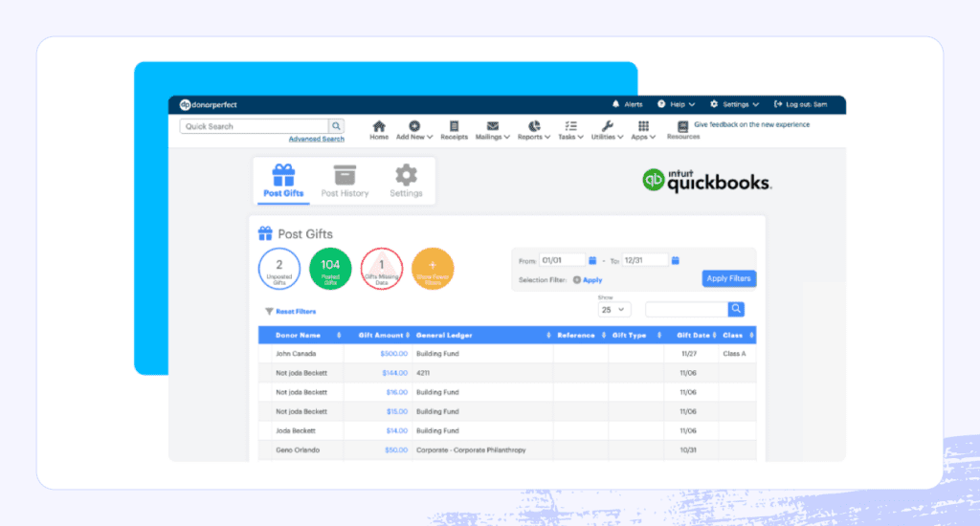Expand the Add New dropdown arrow
The width and height of the screenshot is (980, 526).
(430, 138)
